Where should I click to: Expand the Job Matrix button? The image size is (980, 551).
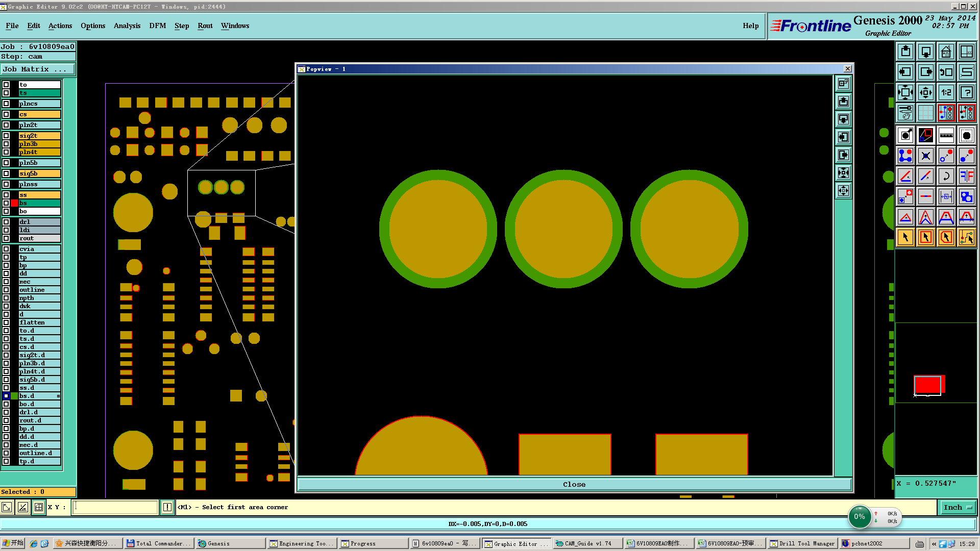coord(38,69)
